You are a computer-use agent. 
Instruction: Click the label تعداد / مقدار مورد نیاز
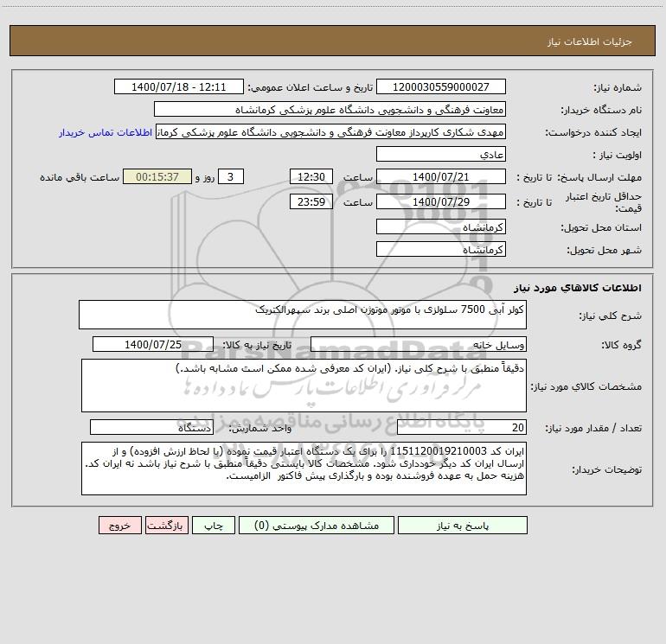593,429
